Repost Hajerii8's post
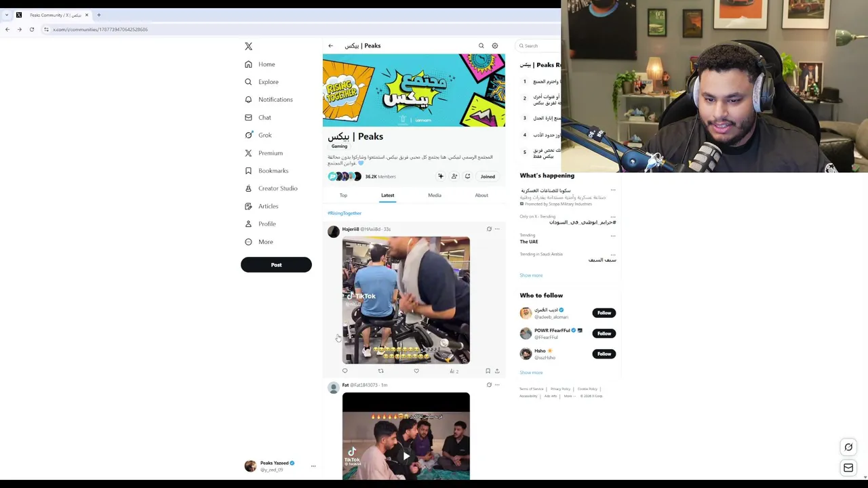868x488 pixels. (x=380, y=371)
